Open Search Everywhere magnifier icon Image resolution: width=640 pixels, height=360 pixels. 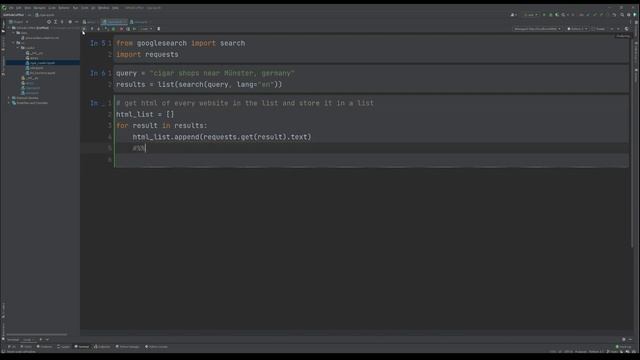(622, 15)
